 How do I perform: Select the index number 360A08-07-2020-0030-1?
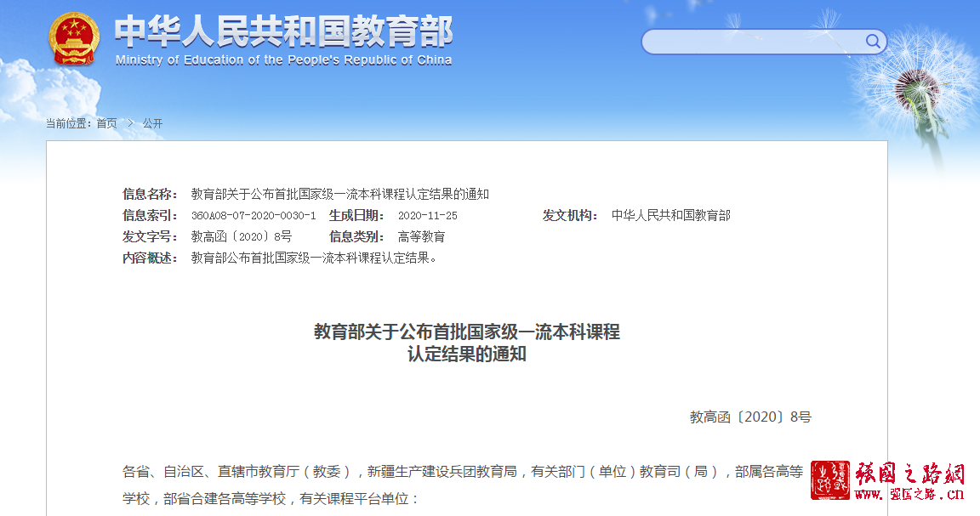coord(253,216)
